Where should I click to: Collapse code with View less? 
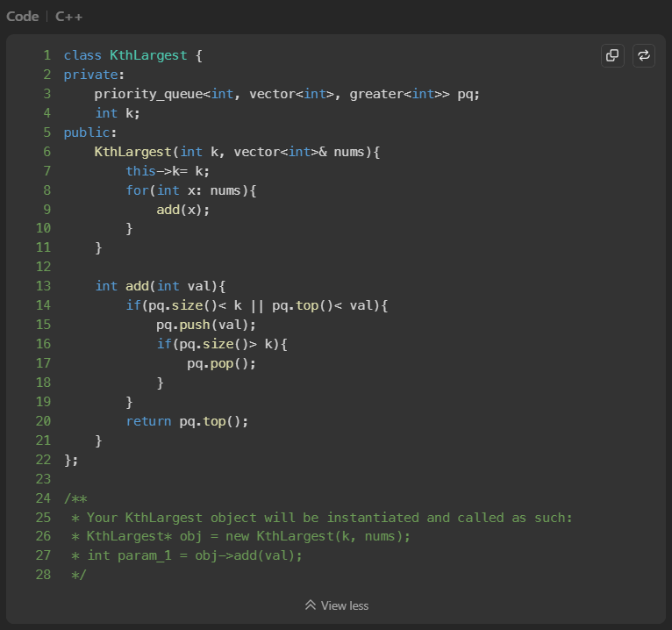[337, 605]
